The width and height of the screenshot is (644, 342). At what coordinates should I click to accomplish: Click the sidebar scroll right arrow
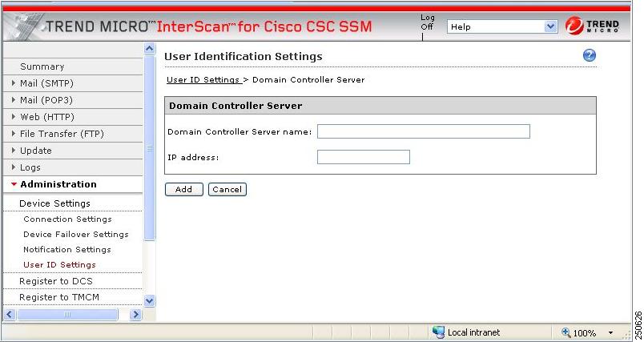135,315
